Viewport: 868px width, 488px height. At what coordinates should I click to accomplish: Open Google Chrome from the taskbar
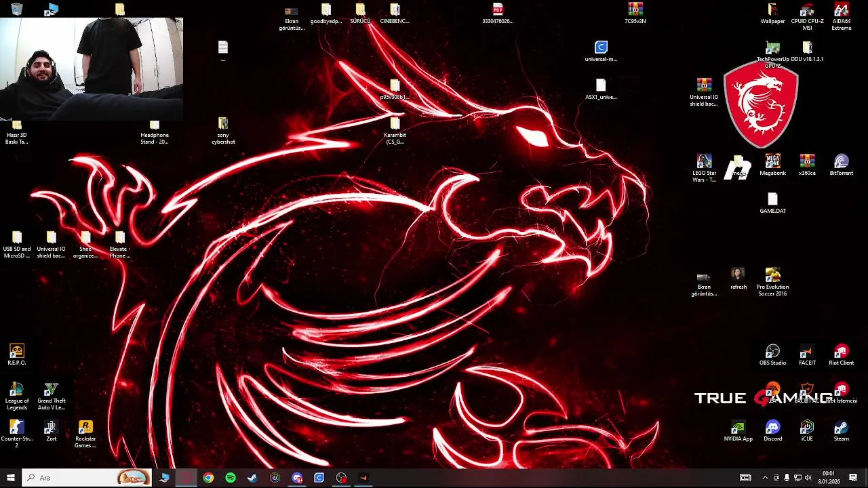208,478
